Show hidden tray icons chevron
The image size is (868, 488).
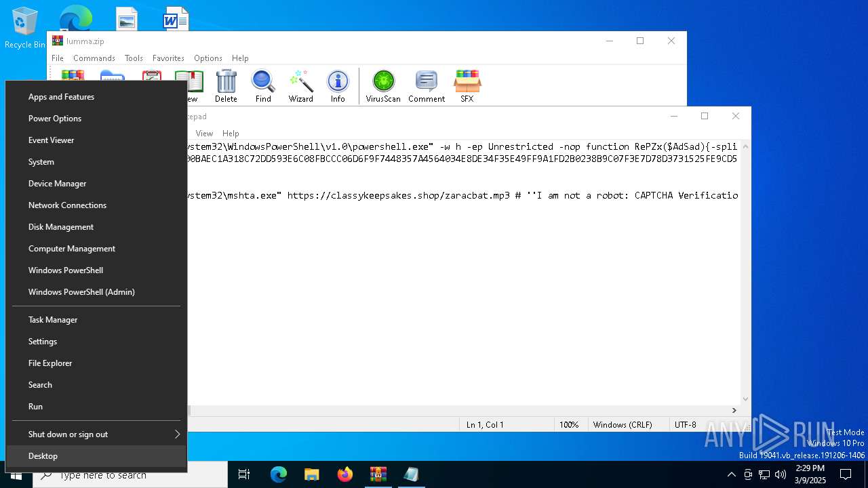(x=731, y=474)
